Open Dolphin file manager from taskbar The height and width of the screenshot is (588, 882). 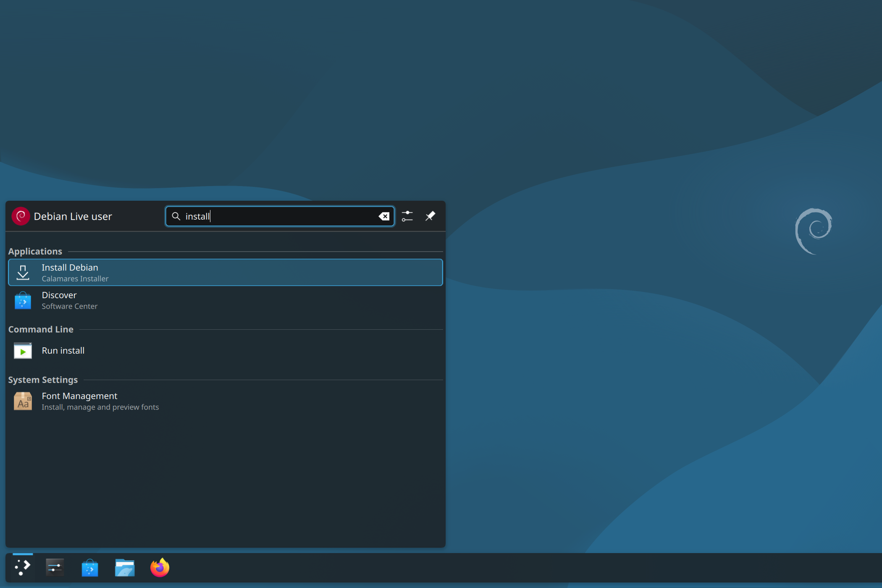[125, 568]
